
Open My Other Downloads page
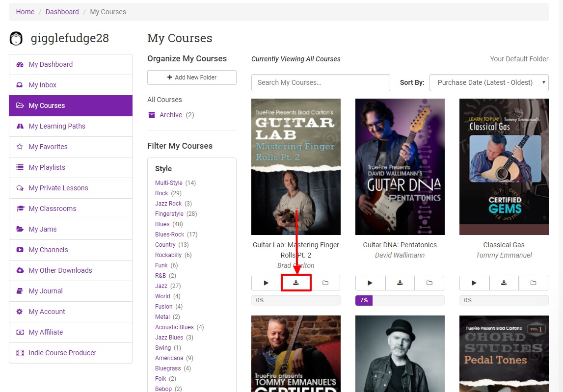[x=60, y=270]
